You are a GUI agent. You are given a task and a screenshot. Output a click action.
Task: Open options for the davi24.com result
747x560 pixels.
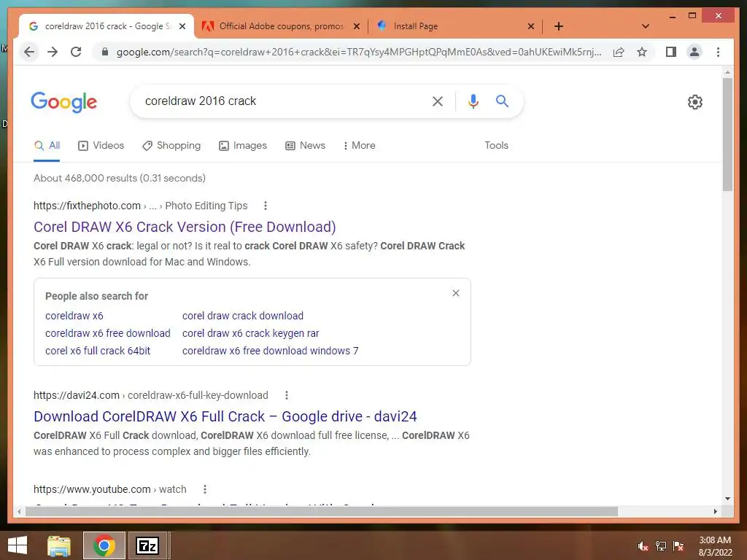pyautogui.click(x=286, y=395)
